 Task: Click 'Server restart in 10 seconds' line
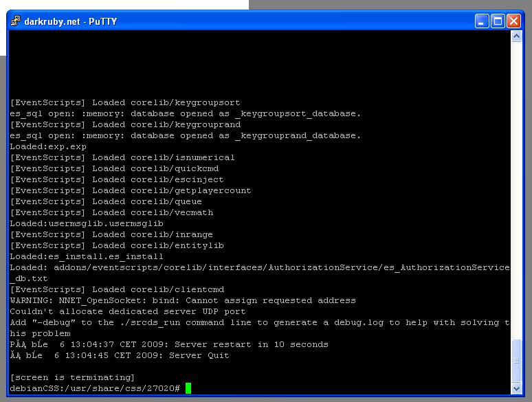(169, 344)
